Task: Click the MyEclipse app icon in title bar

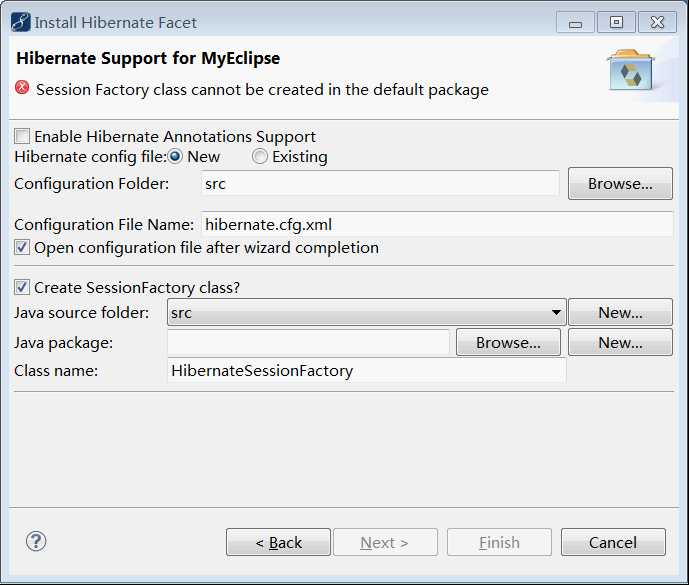Action: click(x=20, y=22)
